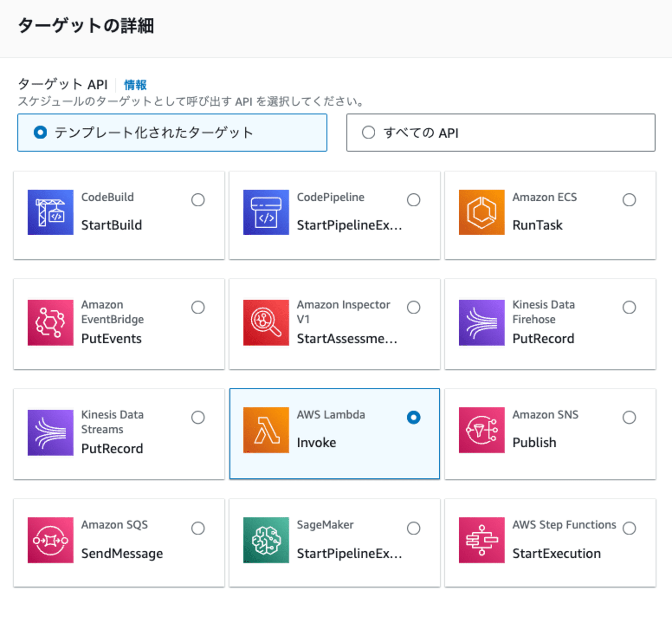The image size is (672, 623).
Task: Click the Amazon Inspector magnifier icon
Action: (x=266, y=322)
